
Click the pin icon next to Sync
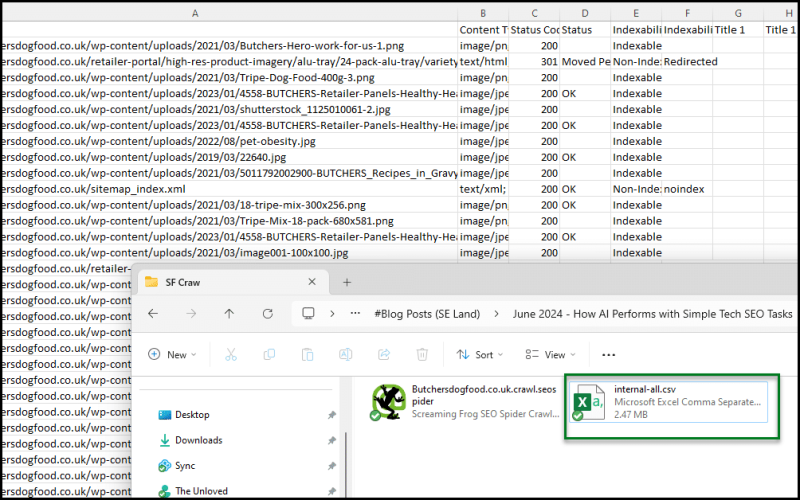point(332,465)
